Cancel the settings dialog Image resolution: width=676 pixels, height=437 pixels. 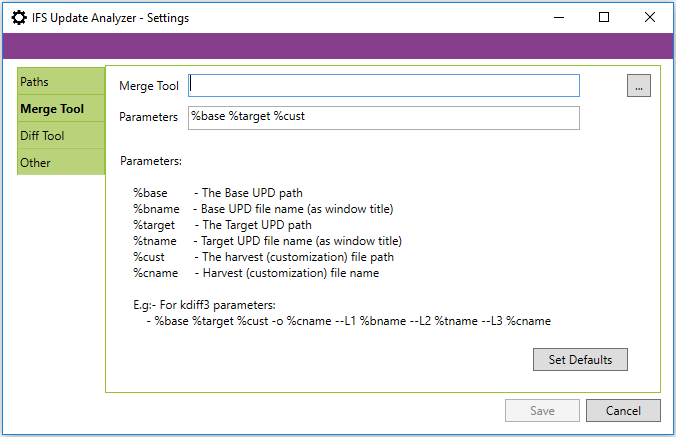(623, 410)
